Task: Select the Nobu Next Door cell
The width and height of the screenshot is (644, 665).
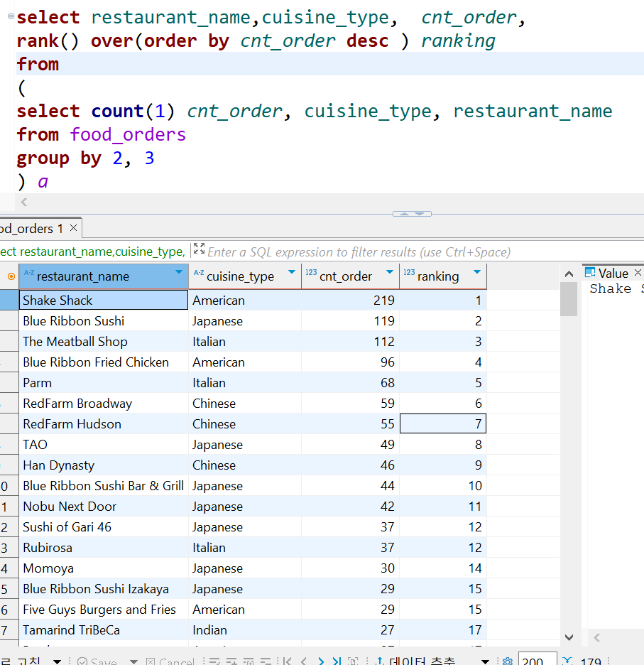Action: (104, 507)
